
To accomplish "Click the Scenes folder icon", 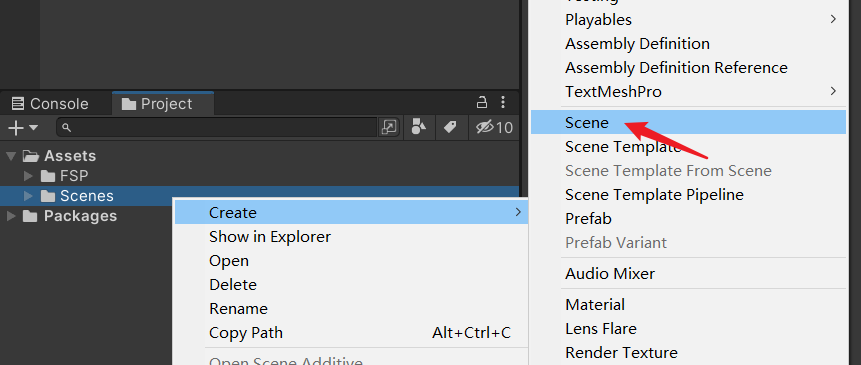I will [x=48, y=196].
